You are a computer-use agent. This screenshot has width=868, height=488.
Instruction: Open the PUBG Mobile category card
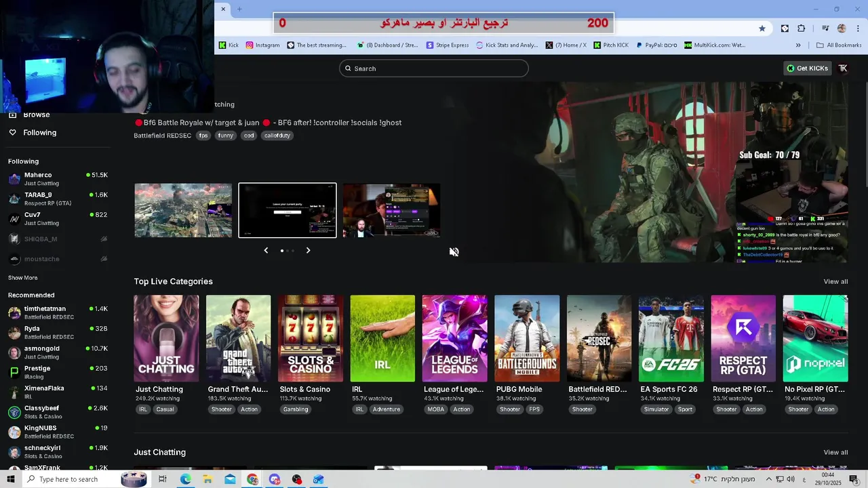click(x=527, y=338)
